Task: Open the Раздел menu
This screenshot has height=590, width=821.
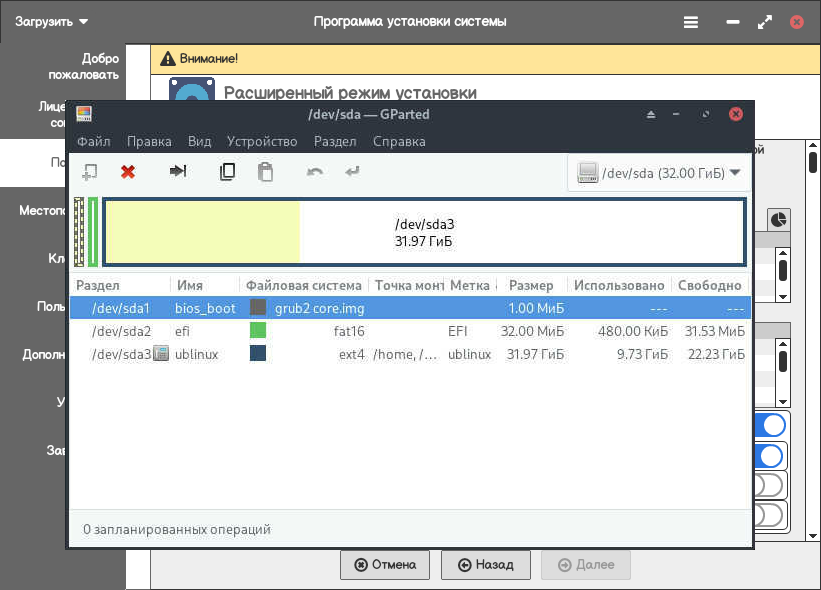Action: point(335,141)
